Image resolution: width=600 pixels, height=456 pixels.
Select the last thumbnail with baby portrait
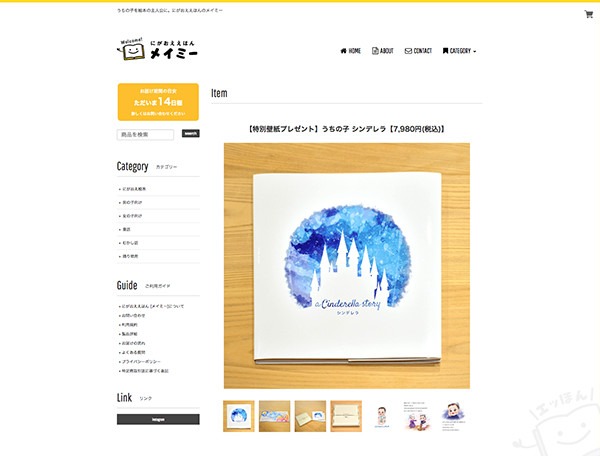tap(453, 416)
